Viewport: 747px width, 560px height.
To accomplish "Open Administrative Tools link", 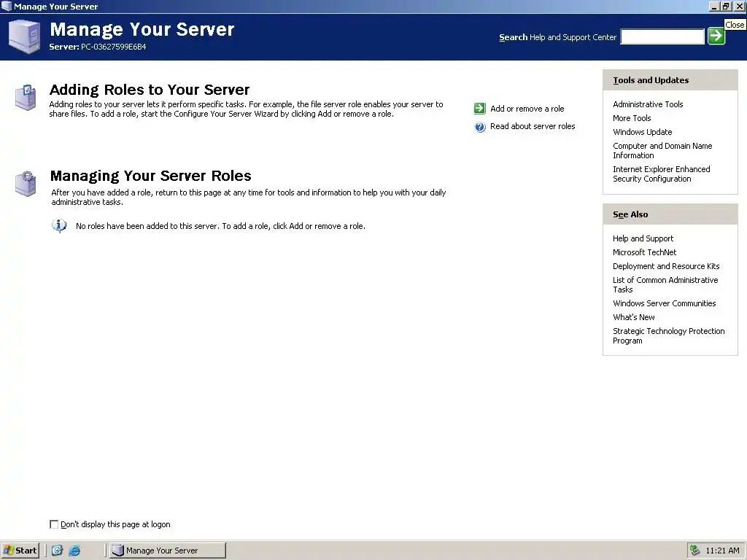I will (648, 104).
